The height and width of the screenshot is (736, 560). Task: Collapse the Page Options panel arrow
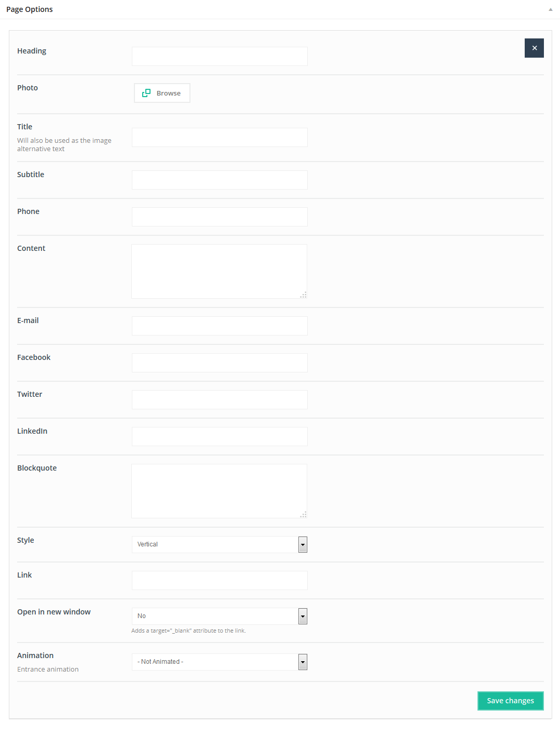pos(550,9)
